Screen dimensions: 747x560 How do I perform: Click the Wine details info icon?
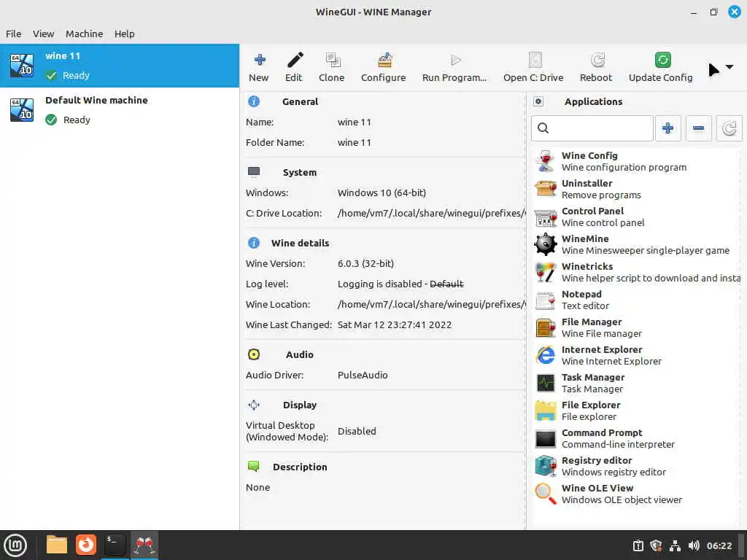[254, 243]
